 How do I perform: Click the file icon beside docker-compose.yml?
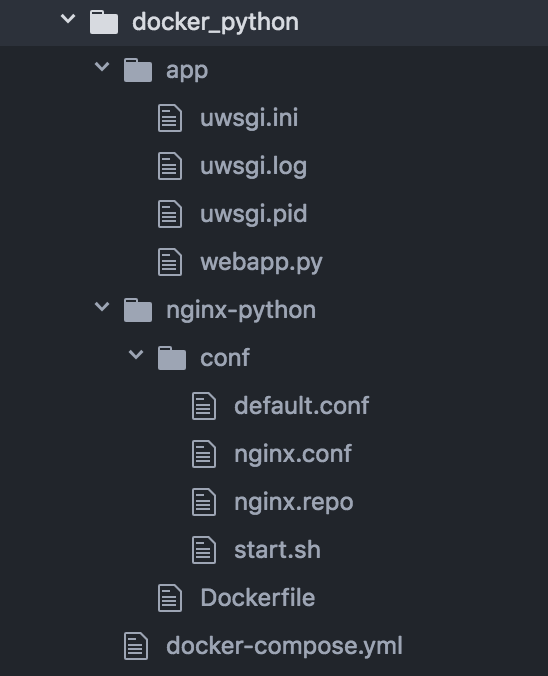(136, 646)
